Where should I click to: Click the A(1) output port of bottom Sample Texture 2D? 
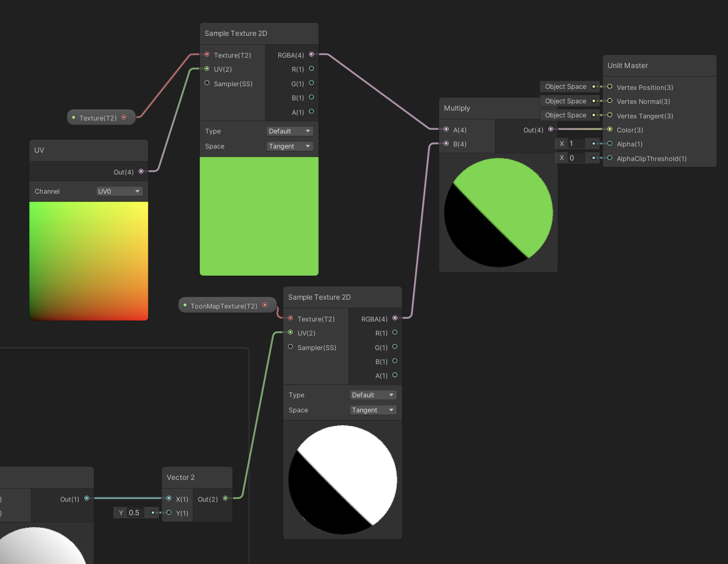395,375
